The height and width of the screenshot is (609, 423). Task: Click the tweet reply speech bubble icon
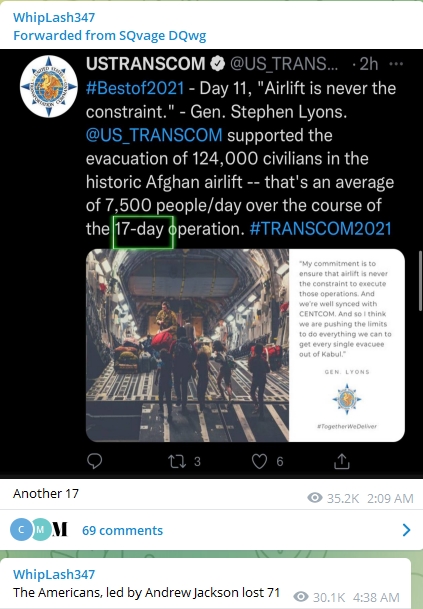point(94,461)
